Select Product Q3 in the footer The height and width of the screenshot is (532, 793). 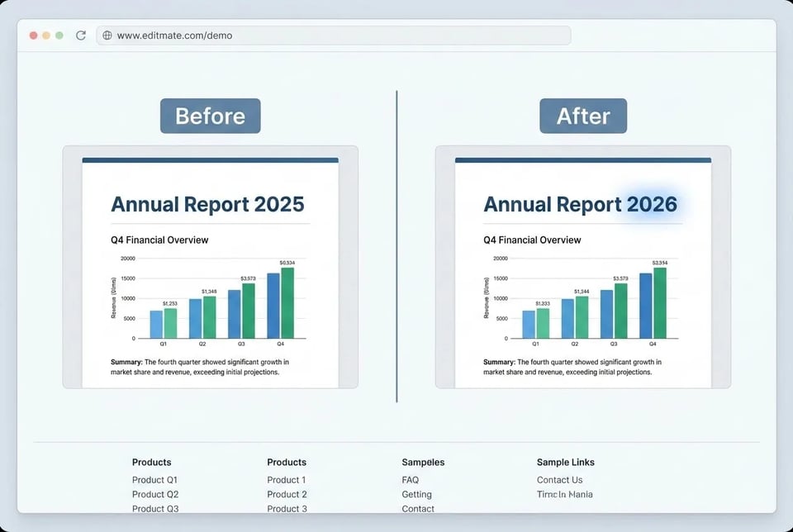click(x=155, y=508)
